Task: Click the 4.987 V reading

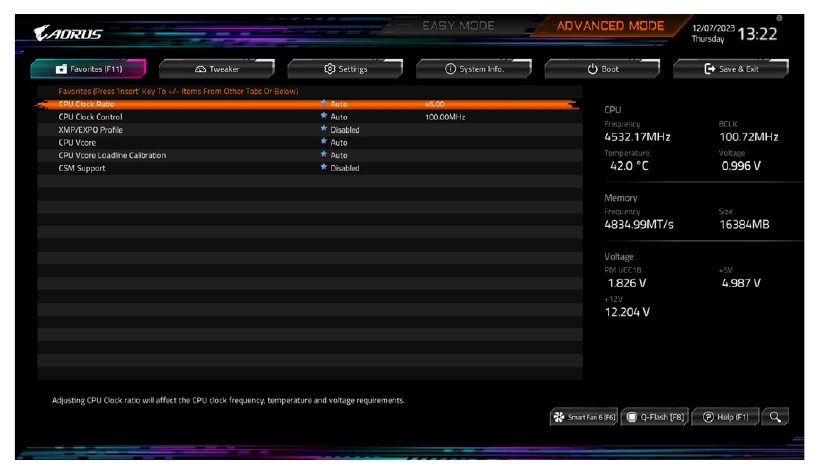Action: coord(741,283)
